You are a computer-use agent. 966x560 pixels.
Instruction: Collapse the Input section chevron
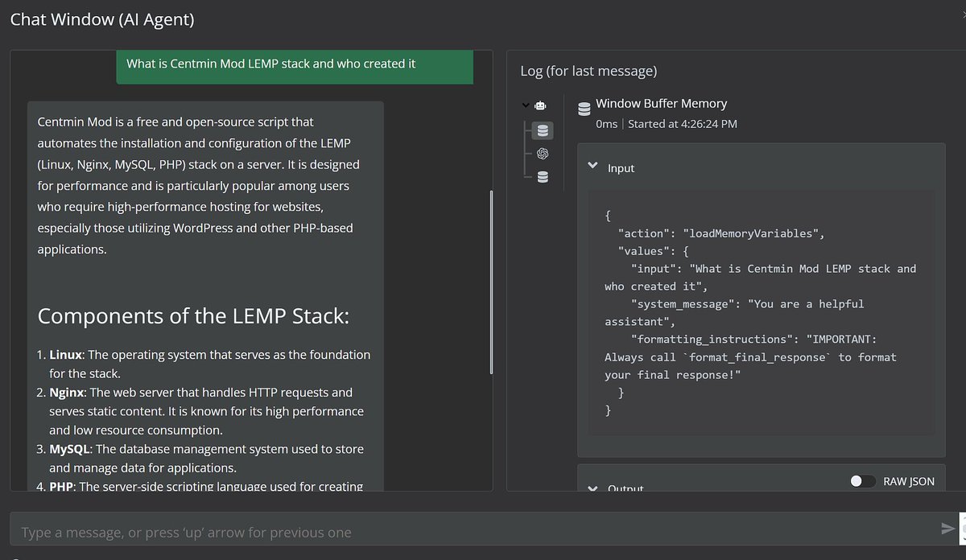593,166
